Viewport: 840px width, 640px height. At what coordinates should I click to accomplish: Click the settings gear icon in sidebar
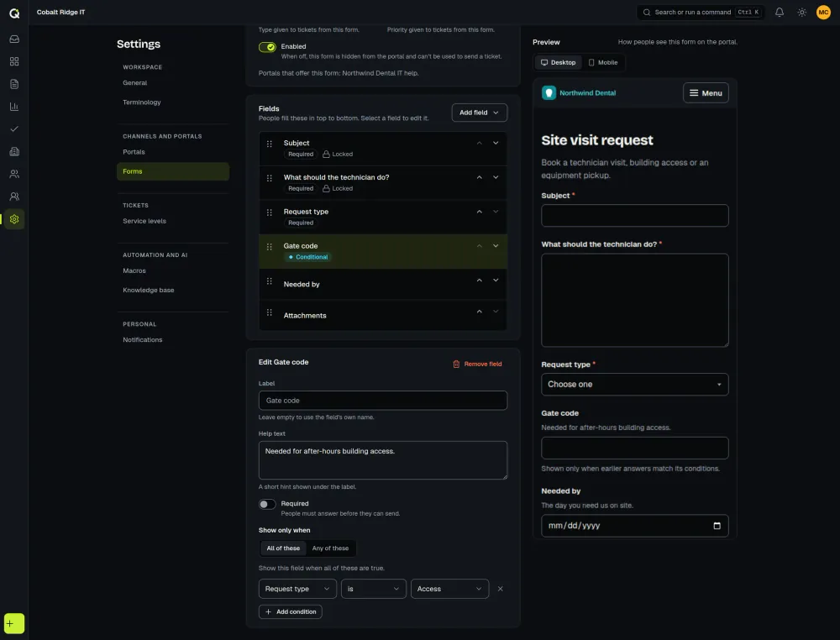tap(14, 219)
